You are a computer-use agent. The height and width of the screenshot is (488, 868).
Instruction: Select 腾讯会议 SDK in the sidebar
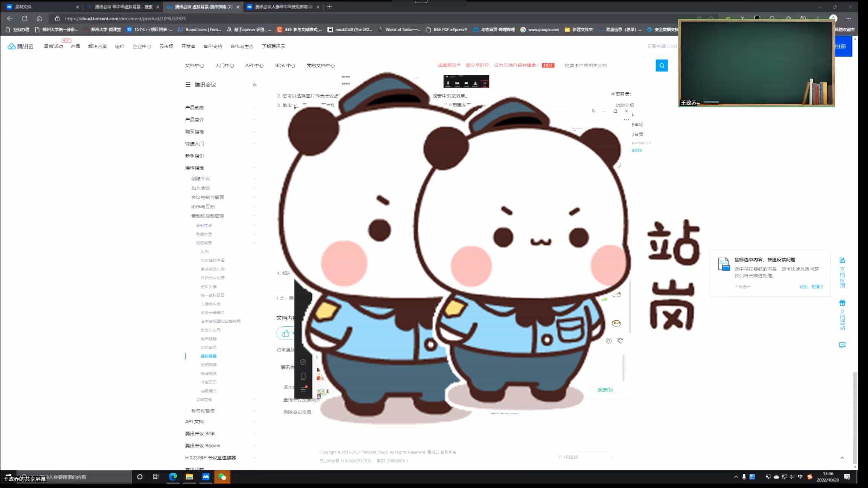click(200, 434)
